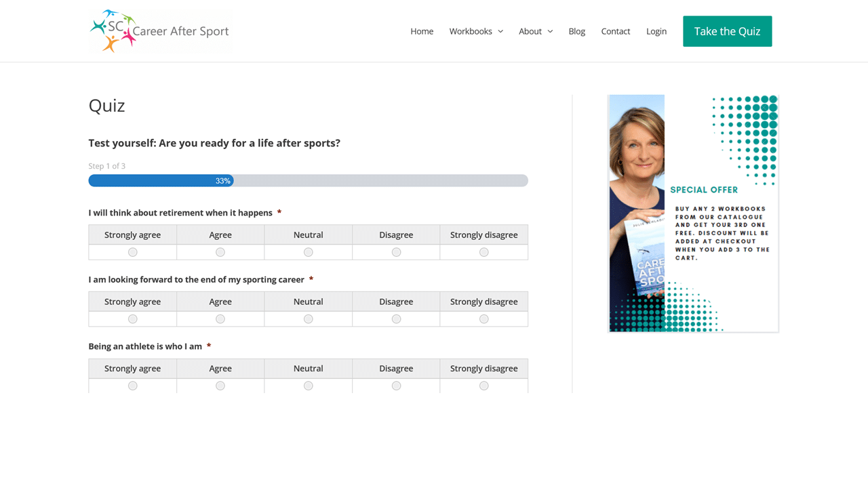
Task: Select Strongly agree for retirement when it happens
Action: tap(133, 252)
